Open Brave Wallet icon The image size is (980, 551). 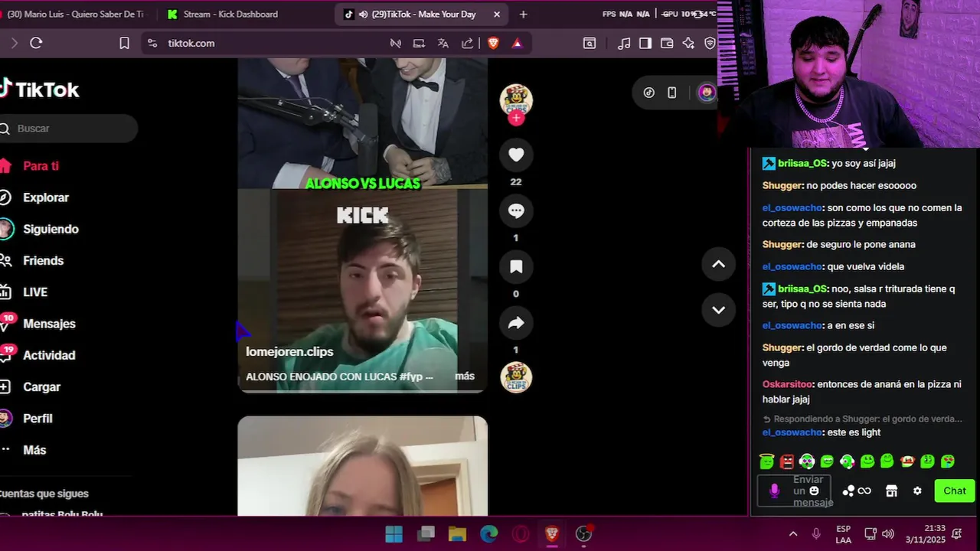667,44
